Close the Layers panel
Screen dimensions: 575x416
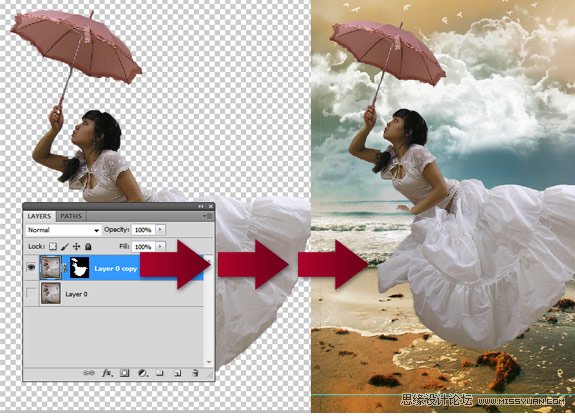tap(210, 207)
